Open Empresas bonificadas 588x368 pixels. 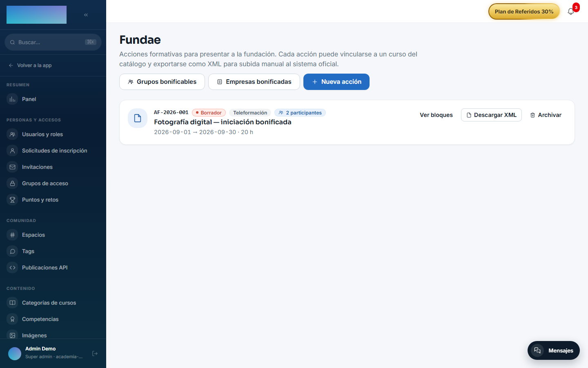[254, 82]
